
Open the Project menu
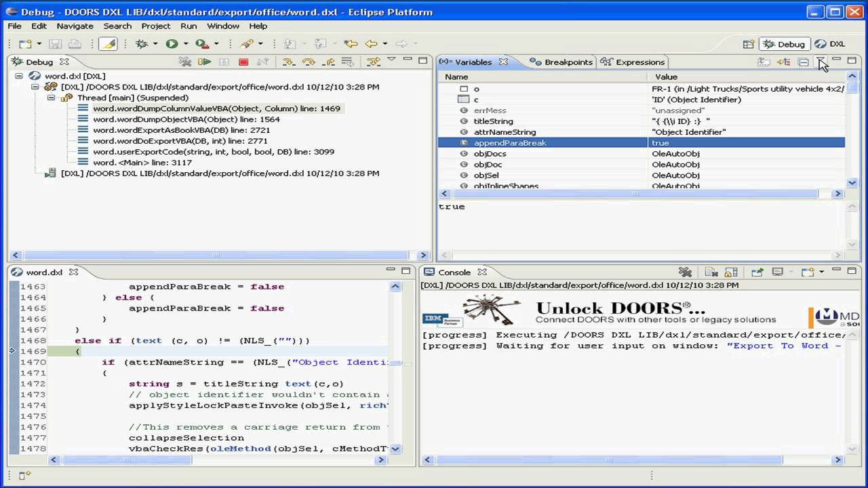156,26
